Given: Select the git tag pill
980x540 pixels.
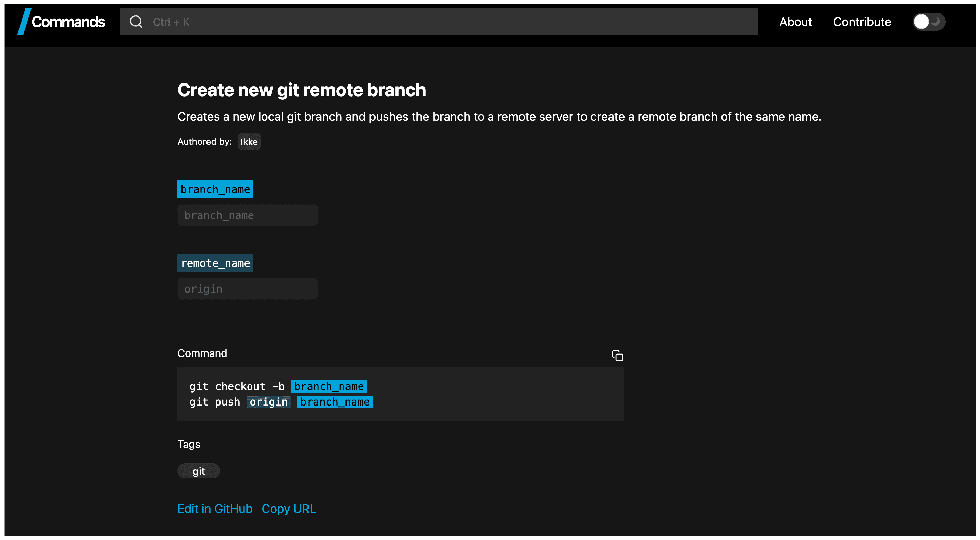Looking at the screenshot, I should 198,471.
